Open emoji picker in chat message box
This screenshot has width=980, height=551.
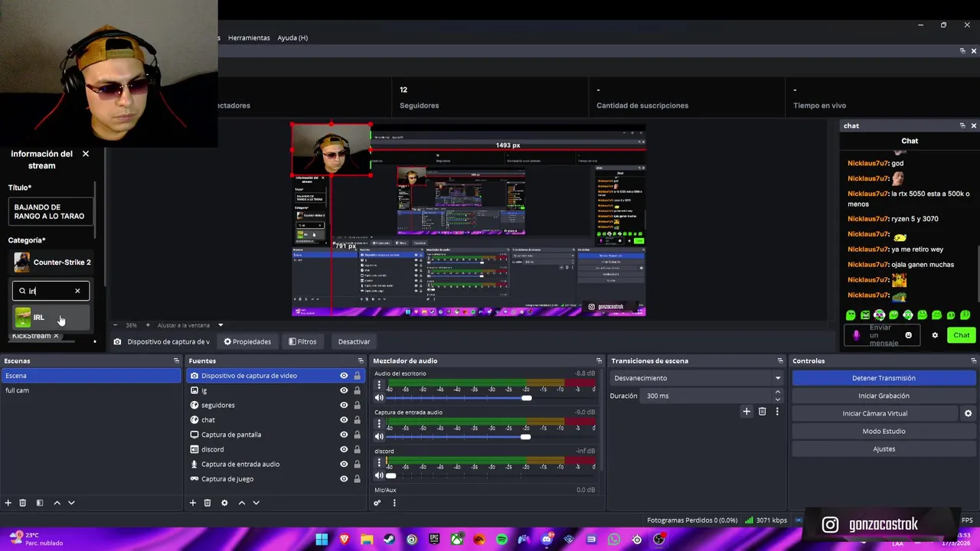tap(908, 335)
